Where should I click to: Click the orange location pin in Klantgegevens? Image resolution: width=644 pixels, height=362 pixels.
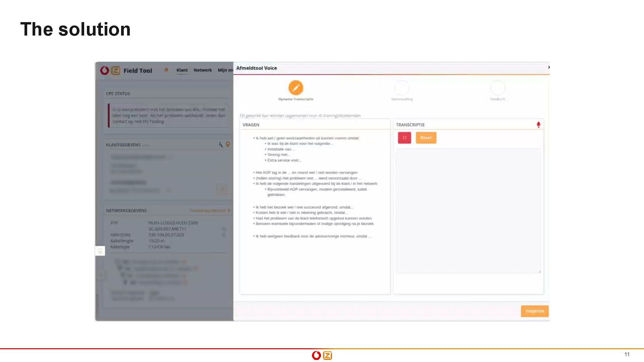(228, 144)
